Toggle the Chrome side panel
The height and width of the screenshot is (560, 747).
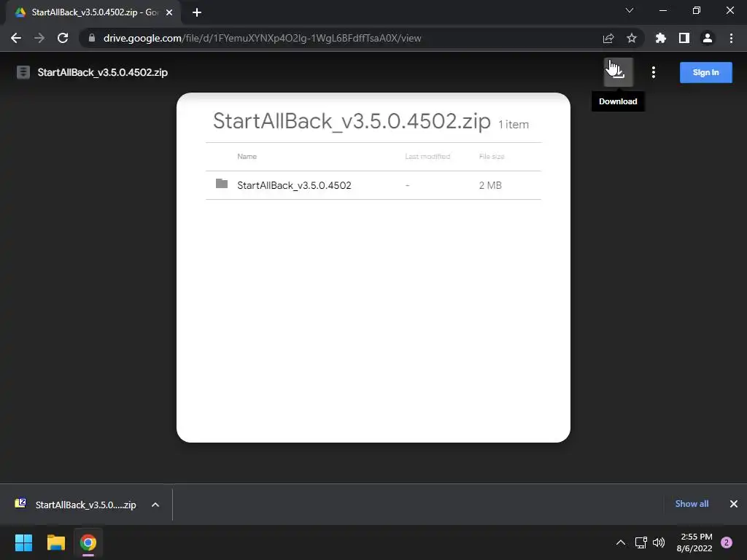(684, 38)
